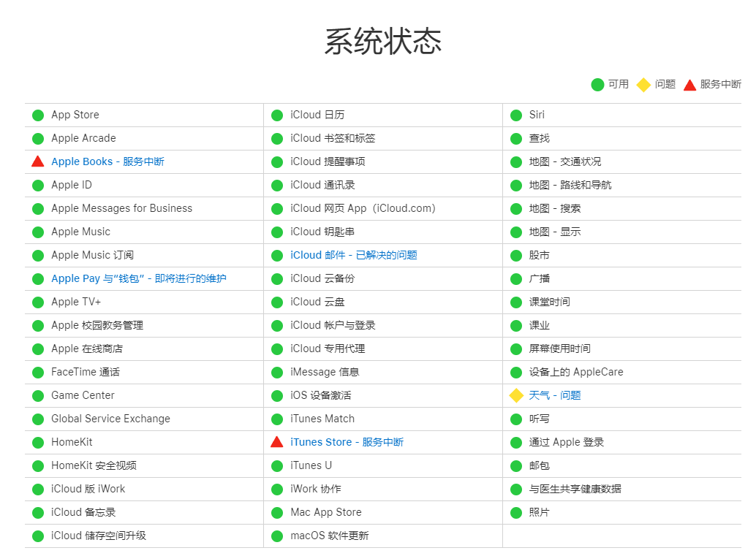Select the Game Center service row
This screenshot has height=556, width=756.
84,395
